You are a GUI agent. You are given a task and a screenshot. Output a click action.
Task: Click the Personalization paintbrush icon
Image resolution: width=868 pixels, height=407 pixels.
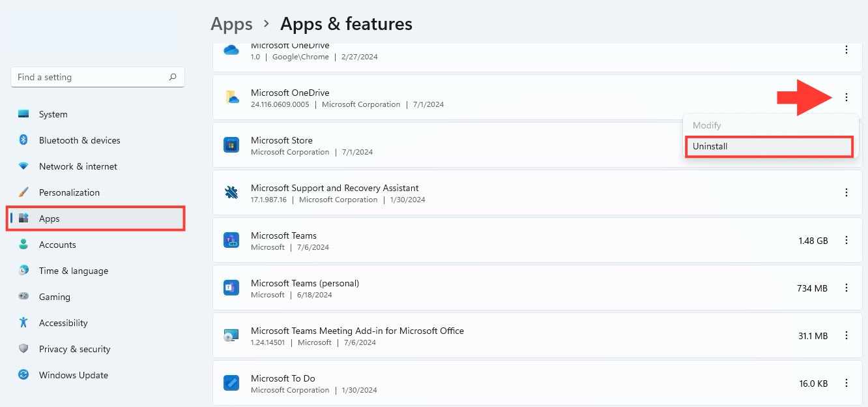(23, 192)
